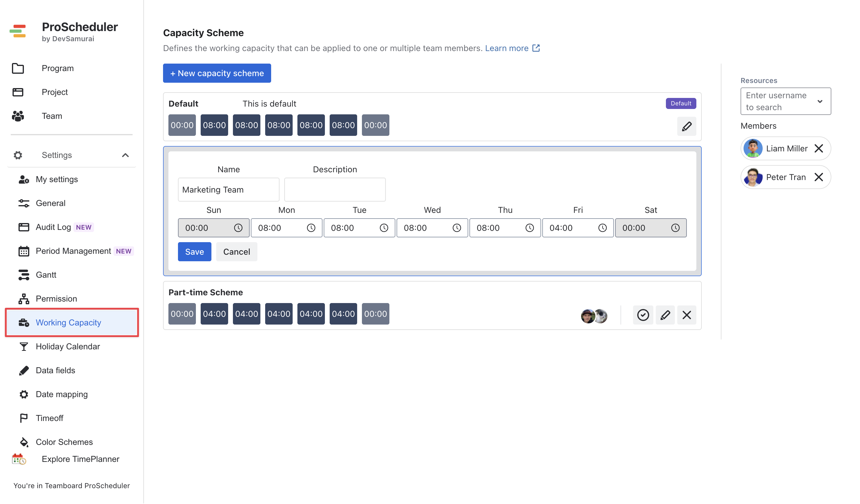Click + New capacity scheme button
860x504 pixels.
pyautogui.click(x=217, y=73)
